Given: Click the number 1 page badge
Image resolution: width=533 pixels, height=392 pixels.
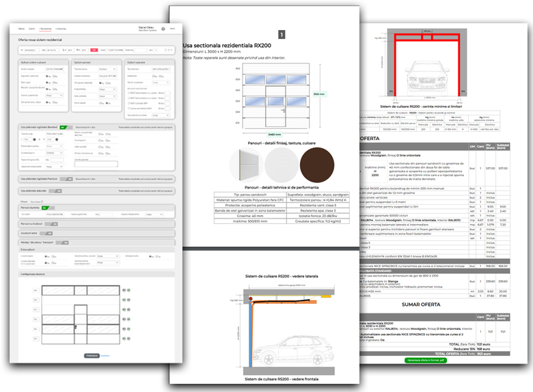Looking at the screenshot, I should [282, 34].
